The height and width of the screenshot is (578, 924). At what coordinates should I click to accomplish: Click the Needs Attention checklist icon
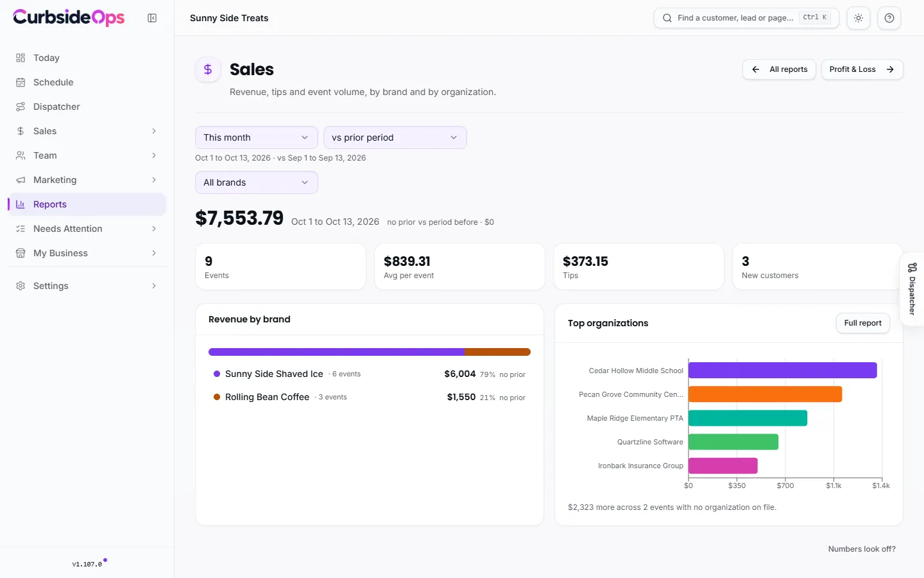pyautogui.click(x=21, y=229)
